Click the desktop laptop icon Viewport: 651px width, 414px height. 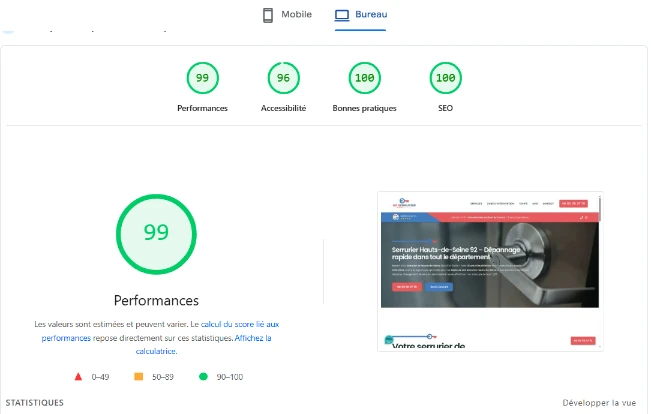click(342, 15)
